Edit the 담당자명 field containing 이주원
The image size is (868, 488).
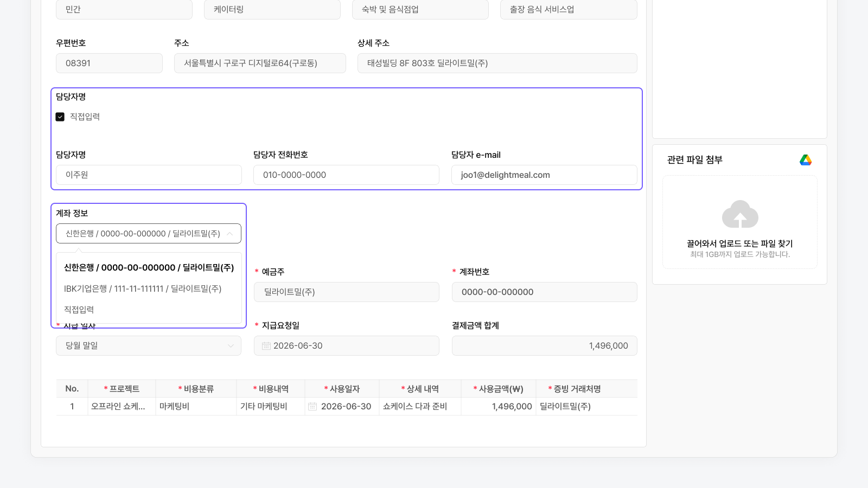tap(149, 175)
